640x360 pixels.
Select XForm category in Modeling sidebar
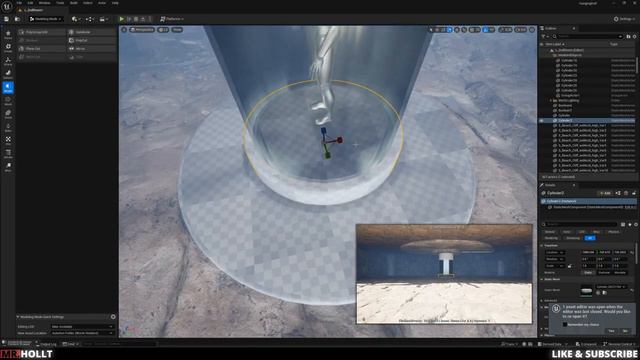[x=8, y=61]
